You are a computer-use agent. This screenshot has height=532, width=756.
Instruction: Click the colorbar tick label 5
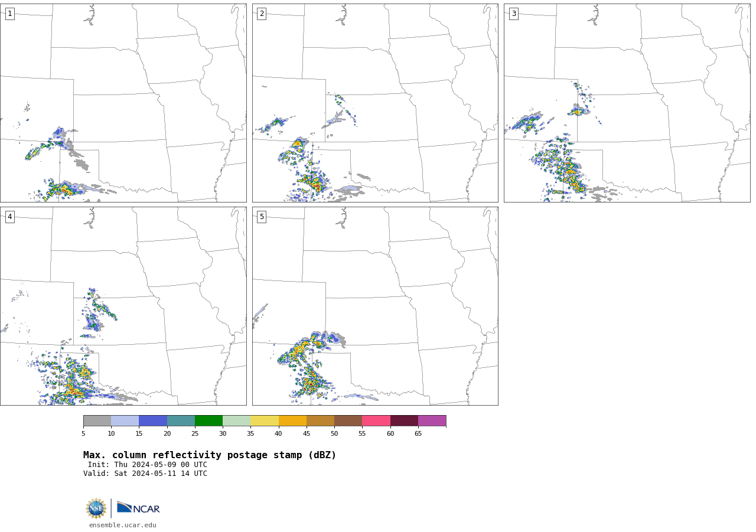83,434
